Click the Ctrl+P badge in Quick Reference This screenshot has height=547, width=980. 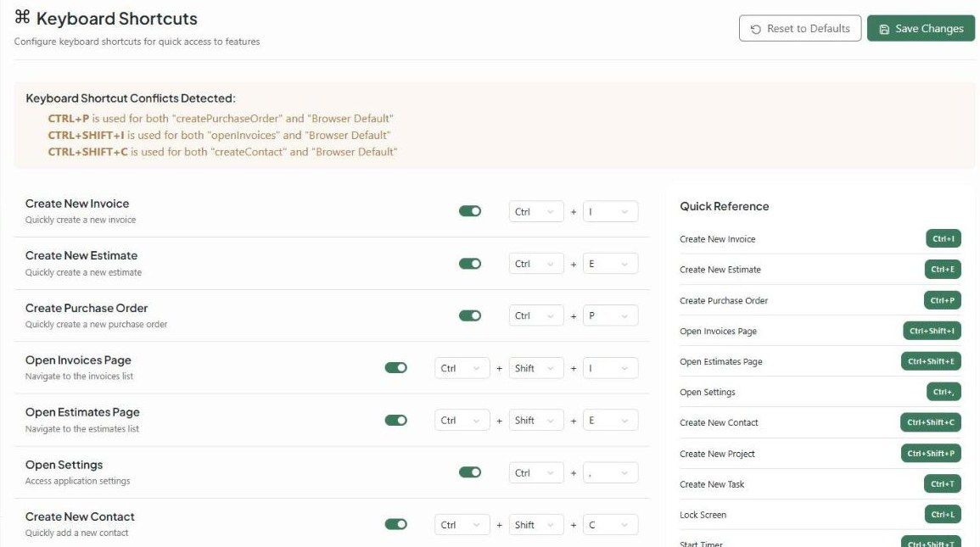pyautogui.click(x=943, y=300)
